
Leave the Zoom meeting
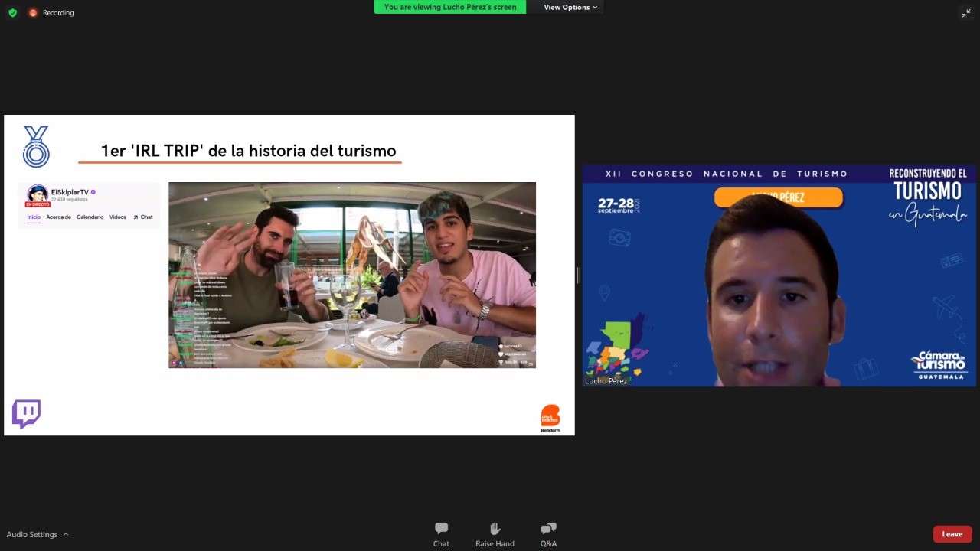[x=952, y=534]
